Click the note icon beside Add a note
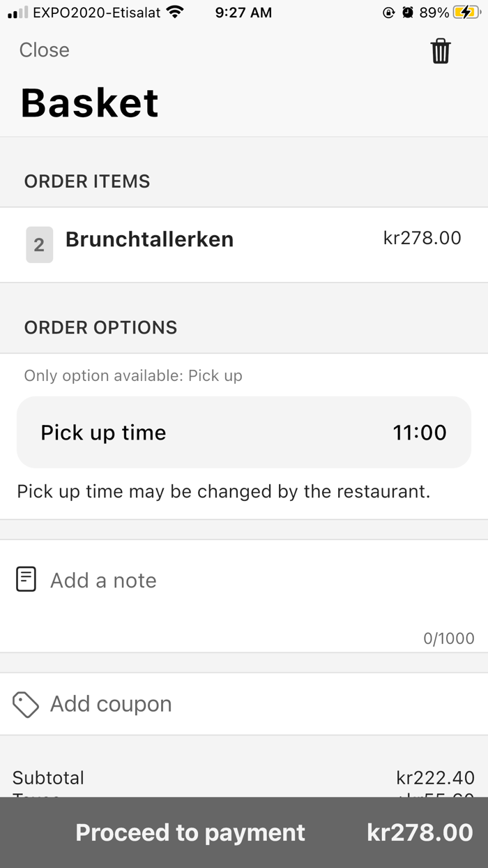488x868 pixels. 26,580
